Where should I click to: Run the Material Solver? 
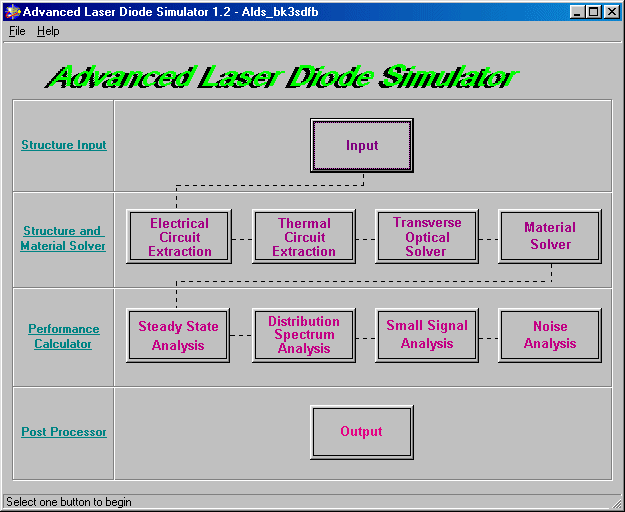pos(550,237)
